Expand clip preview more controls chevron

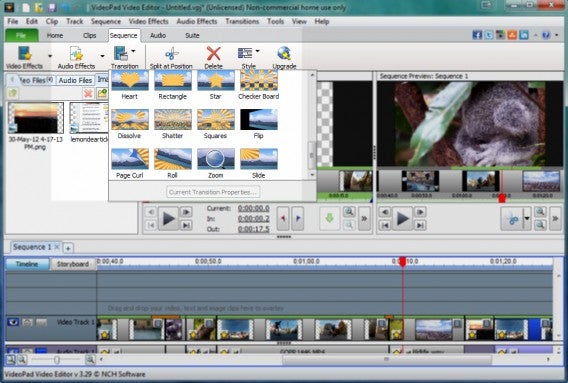[x=364, y=218]
